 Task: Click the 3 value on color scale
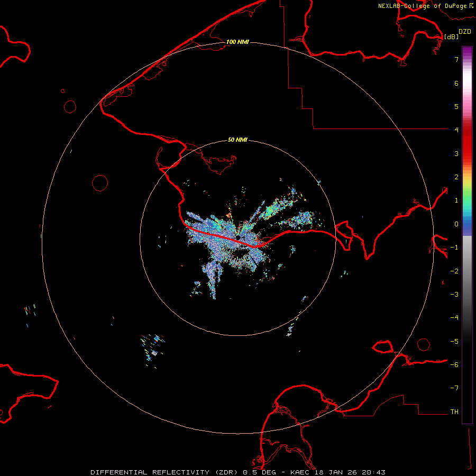456,153
